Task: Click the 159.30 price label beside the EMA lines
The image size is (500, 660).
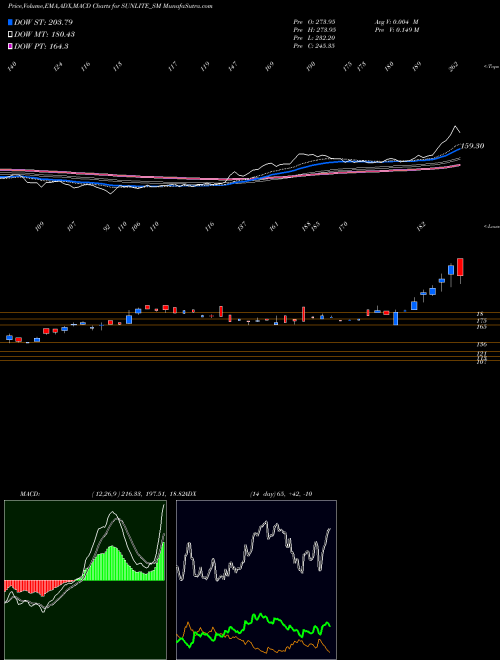Action: pos(473,146)
